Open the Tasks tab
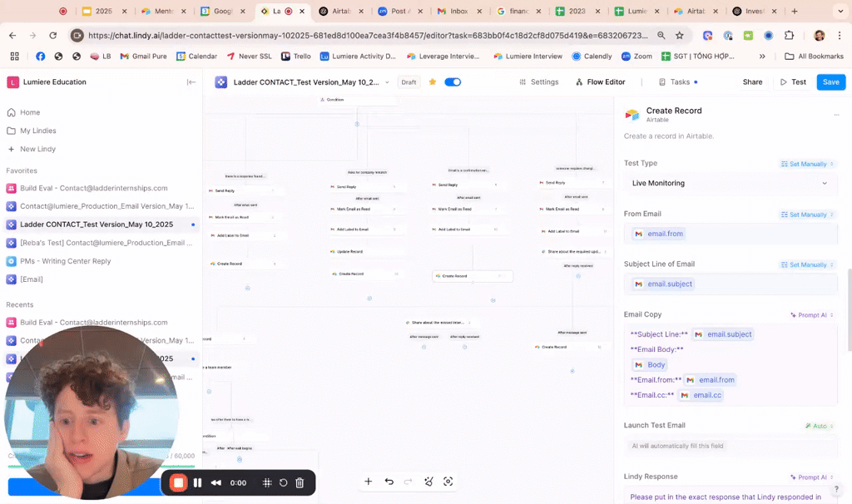Viewport: 852px width, 504px height. 678,82
